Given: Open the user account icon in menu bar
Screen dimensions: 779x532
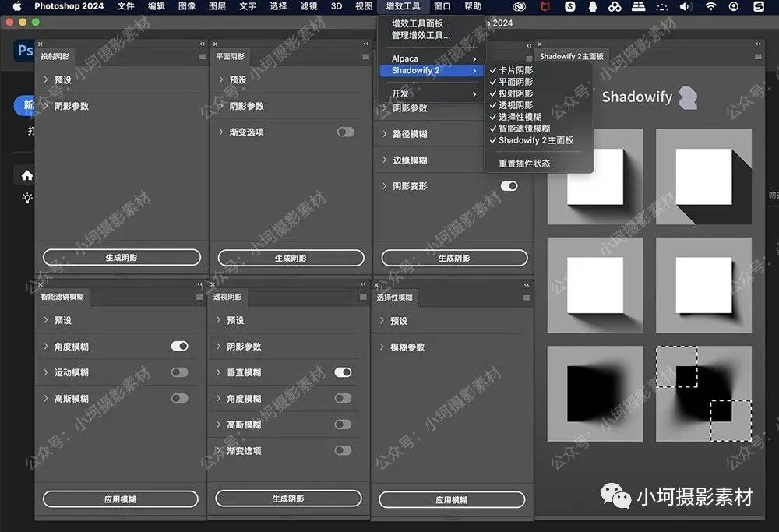Looking at the screenshot, I should (x=733, y=6).
